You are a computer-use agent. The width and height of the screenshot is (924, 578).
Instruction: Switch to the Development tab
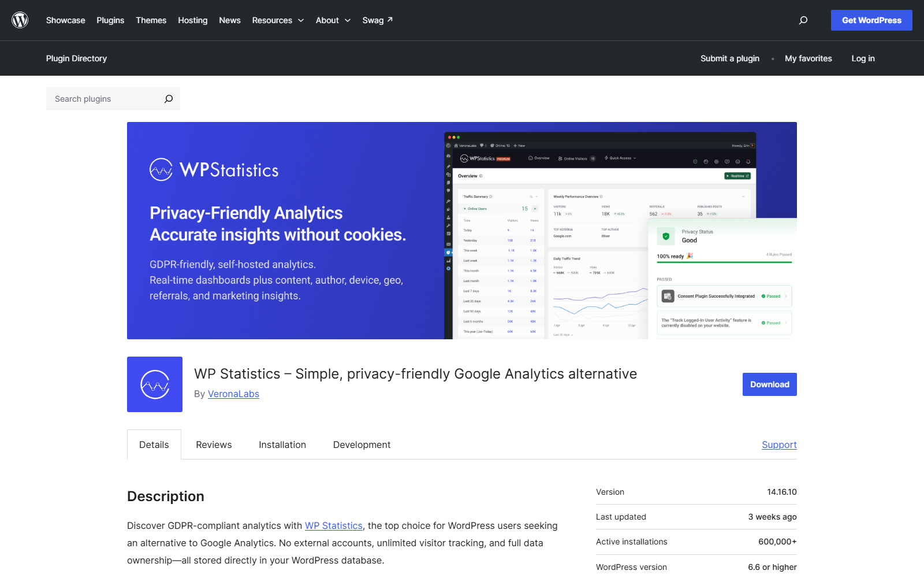pyautogui.click(x=362, y=444)
